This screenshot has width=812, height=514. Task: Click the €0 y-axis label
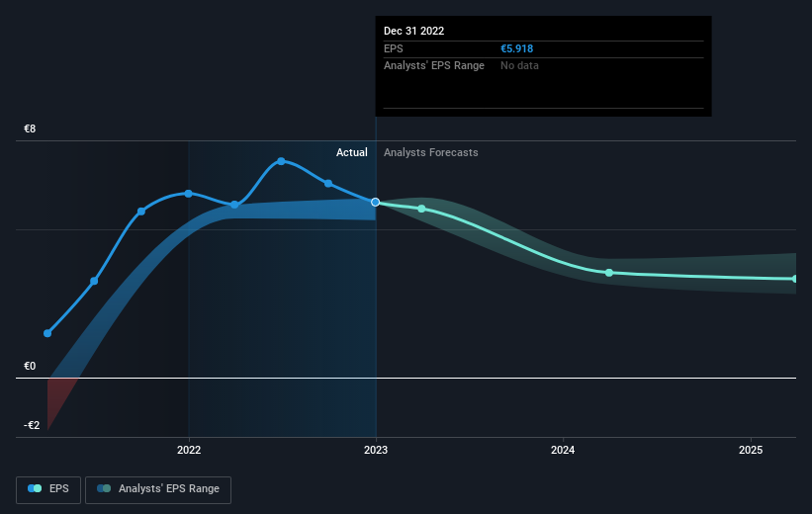click(30, 366)
